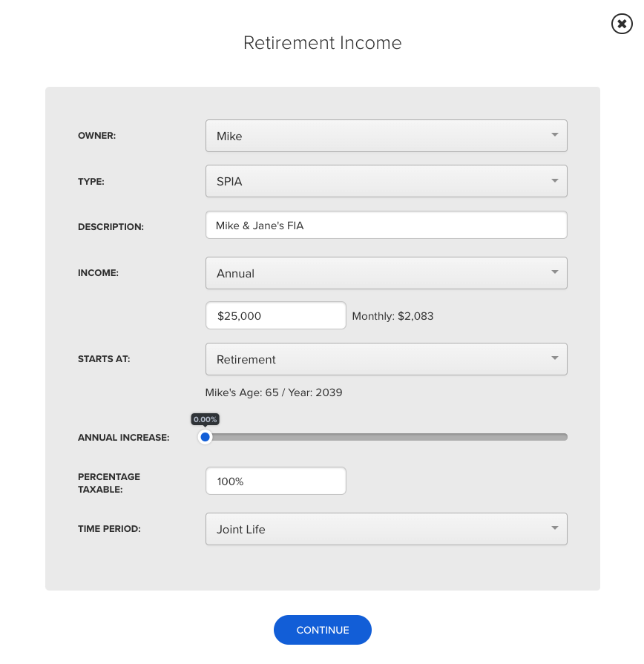Click the $25,000 income amount field
This screenshot has width=644, height=664.
click(276, 315)
